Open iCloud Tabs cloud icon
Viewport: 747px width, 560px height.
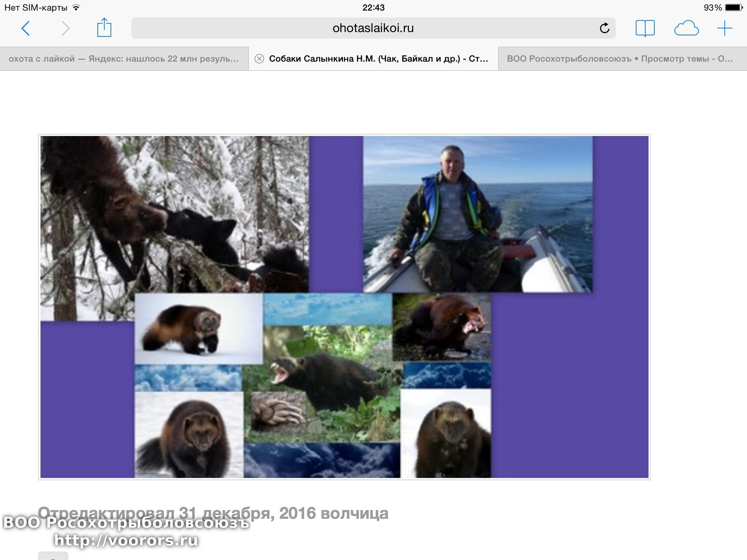pos(686,28)
